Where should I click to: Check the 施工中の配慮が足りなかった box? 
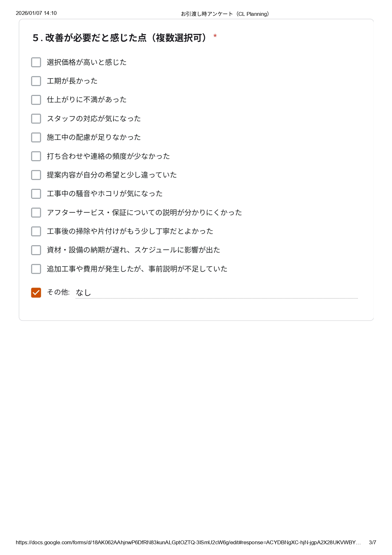(x=36, y=137)
